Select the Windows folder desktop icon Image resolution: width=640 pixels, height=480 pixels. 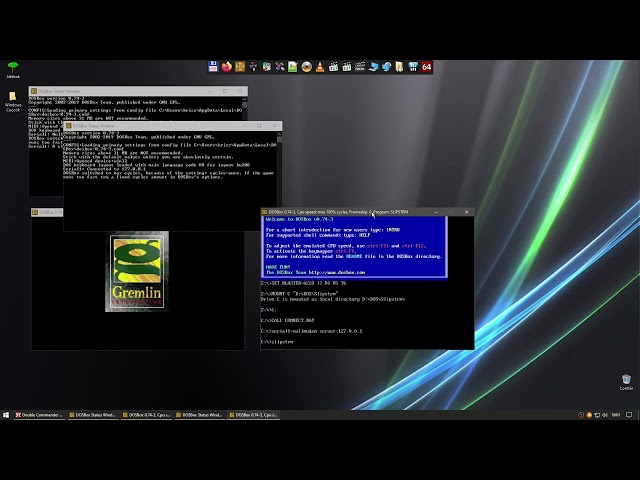pos(13,101)
